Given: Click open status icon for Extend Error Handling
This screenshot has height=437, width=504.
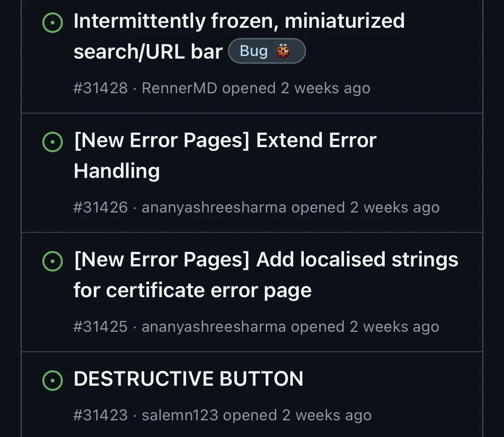Looking at the screenshot, I should point(53,142).
